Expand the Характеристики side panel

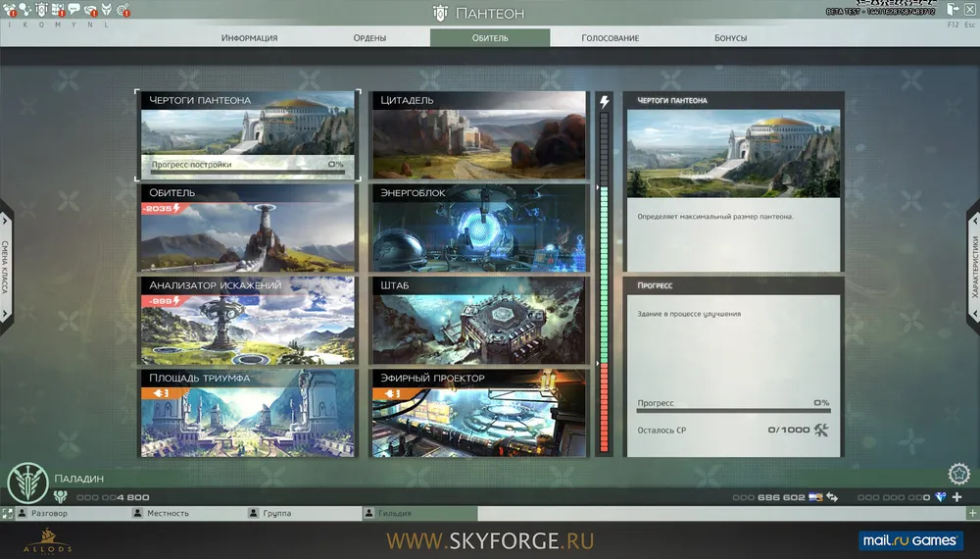(974, 267)
